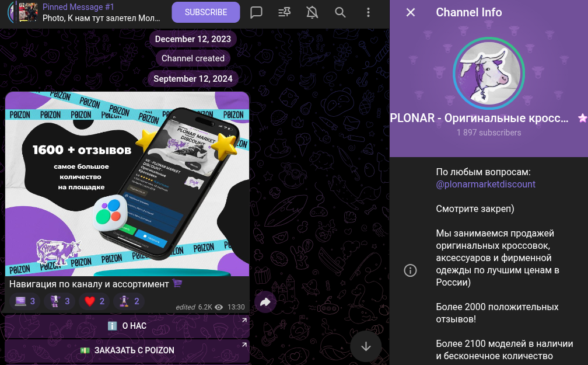Open the boost channel icon in header
This screenshot has height=365, width=588.
pyautogui.click(x=284, y=12)
